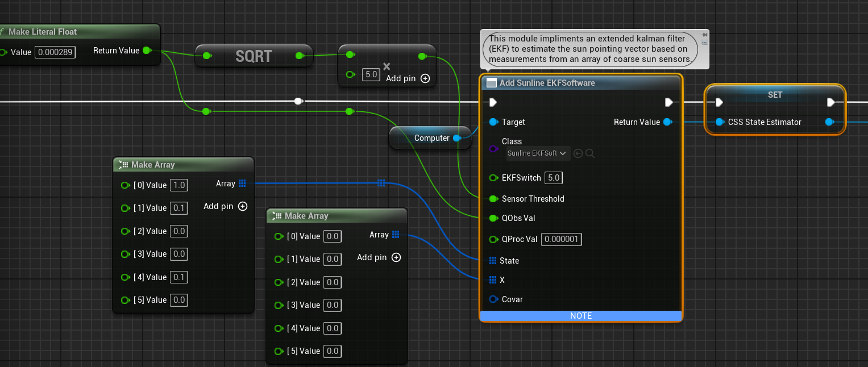Viewport: 868px width, 367px height.
Task: Click the pin icon on the comment bubble
Action: click(x=705, y=35)
